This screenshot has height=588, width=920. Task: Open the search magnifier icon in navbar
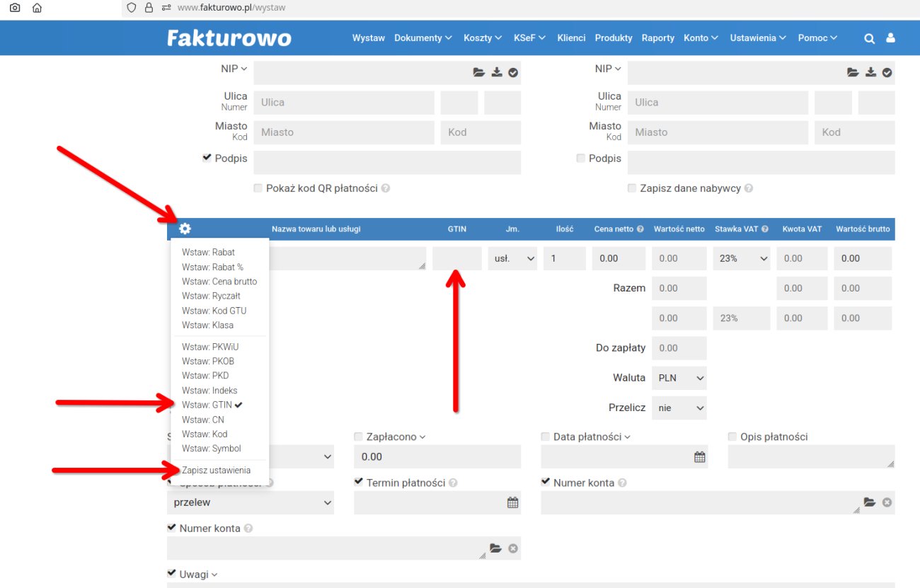point(869,38)
